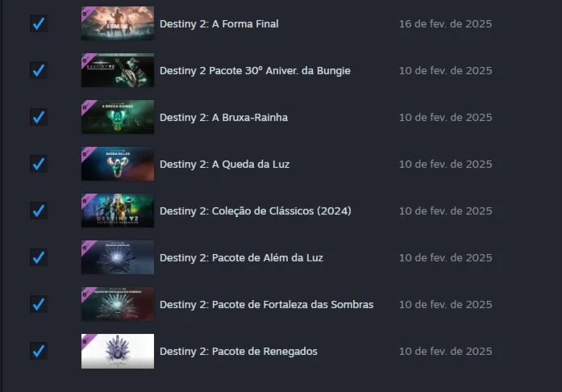Click the DLC tag icon on Fortaleza das Sombras thumbnail
The height and width of the screenshot is (392, 562).
(x=87, y=294)
